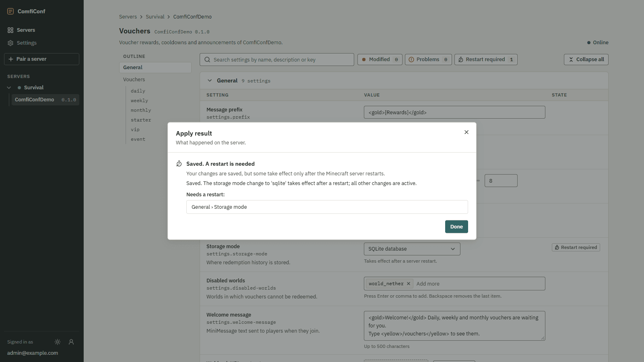Go to Servers breadcrumb

(x=128, y=17)
